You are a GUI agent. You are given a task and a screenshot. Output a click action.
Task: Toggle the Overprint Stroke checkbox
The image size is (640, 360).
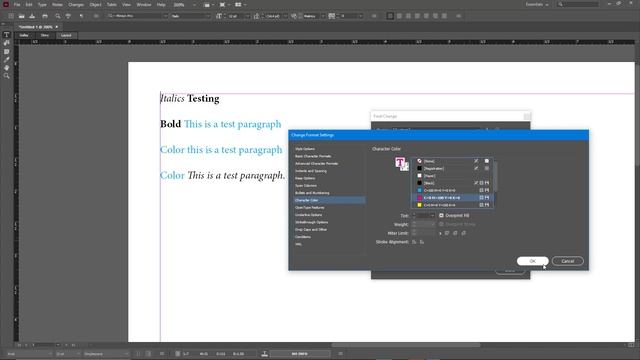tap(441, 224)
